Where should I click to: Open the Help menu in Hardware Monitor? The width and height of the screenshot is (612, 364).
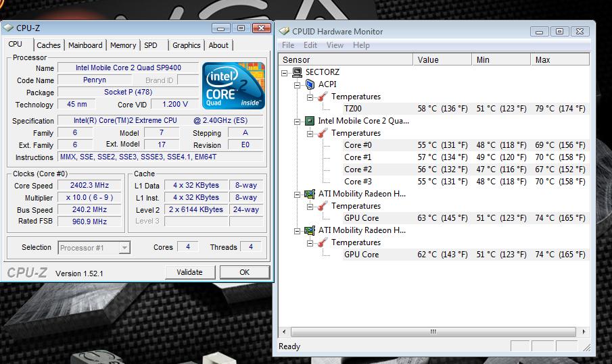pos(361,45)
